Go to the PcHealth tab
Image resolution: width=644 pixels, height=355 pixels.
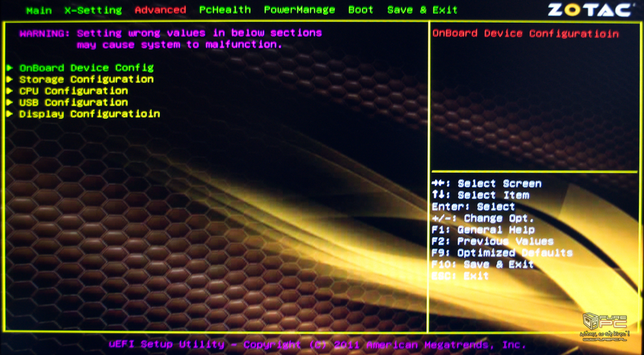point(225,10)
